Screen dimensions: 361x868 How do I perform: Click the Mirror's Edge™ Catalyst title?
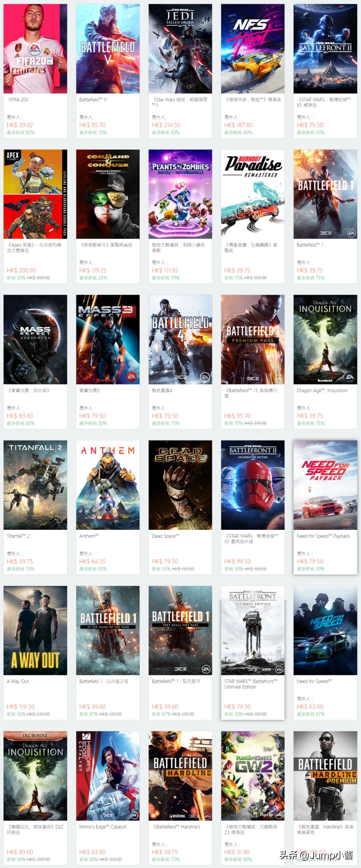point(103,827)
